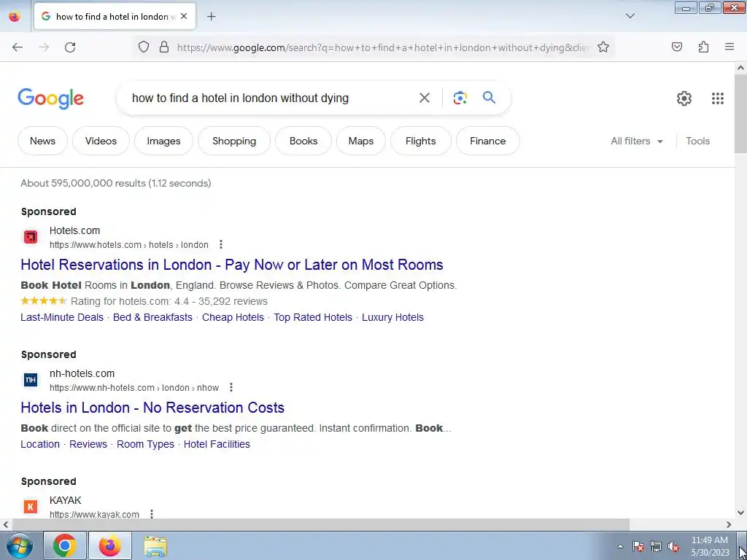Filter results by Videos

[101, 141]
